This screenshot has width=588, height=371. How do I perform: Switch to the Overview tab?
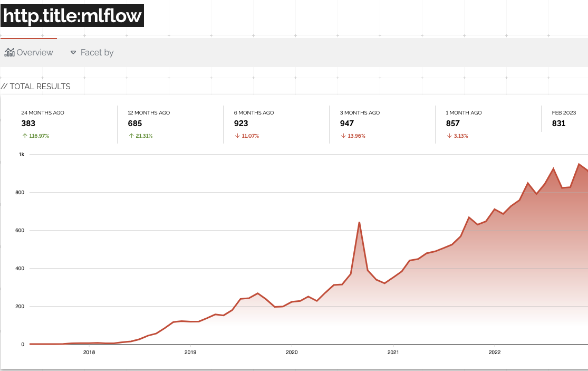pos(29,52)
